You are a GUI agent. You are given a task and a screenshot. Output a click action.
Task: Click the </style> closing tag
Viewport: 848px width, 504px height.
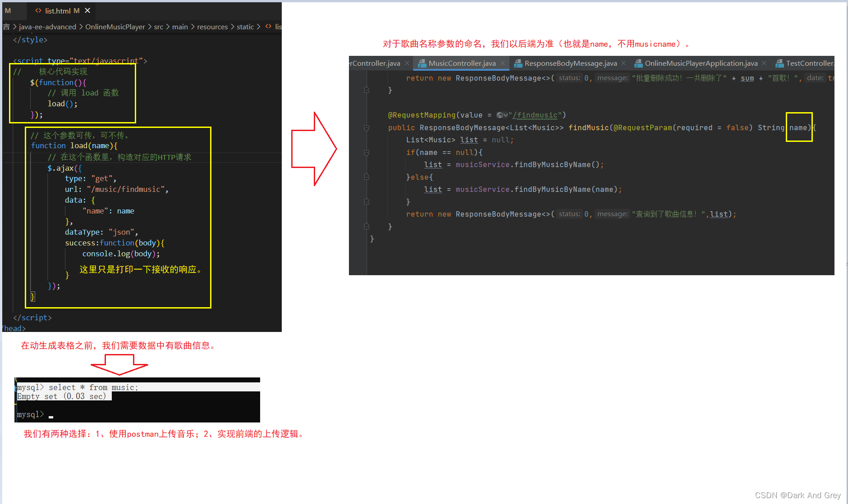tap(30, 40)
